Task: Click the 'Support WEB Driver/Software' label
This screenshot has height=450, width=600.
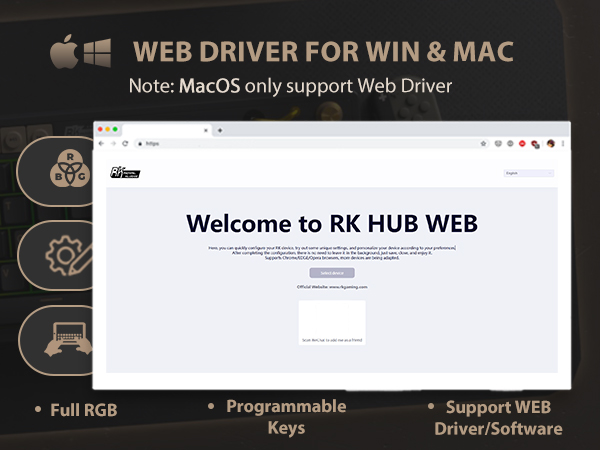Action: pyautogui.click(x=498, y=418)
